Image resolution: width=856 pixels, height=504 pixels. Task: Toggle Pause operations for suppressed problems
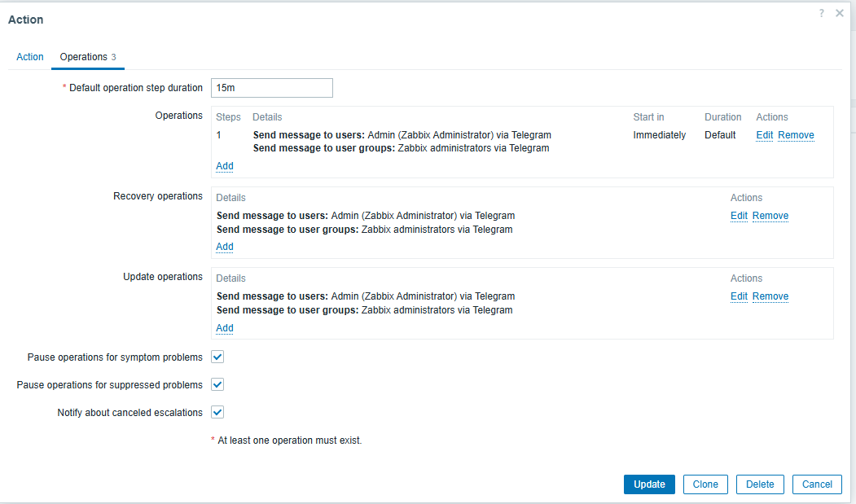217,385
